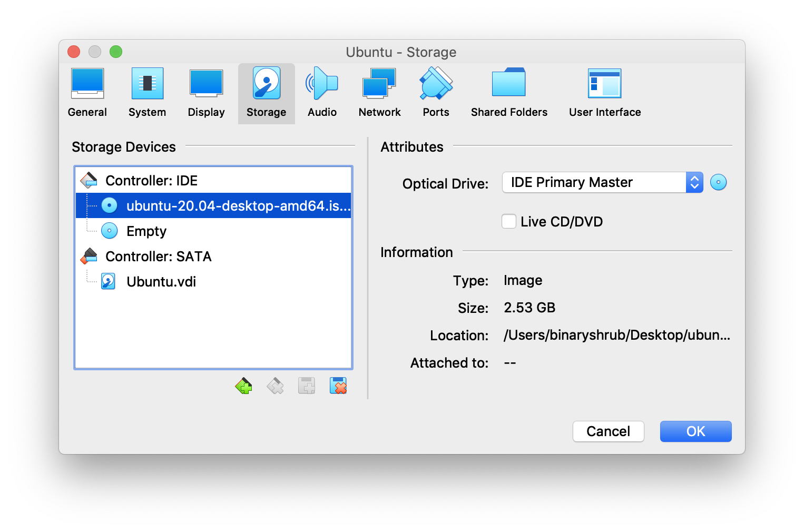Viewport: 804px width, 532px height.
Task: Enable the Live CD/DVD checkbox
Action: click(509, 221)
